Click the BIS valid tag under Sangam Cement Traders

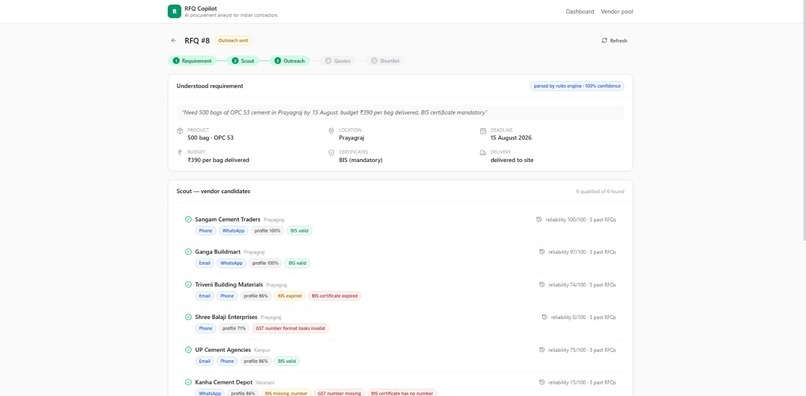(299, 231)
